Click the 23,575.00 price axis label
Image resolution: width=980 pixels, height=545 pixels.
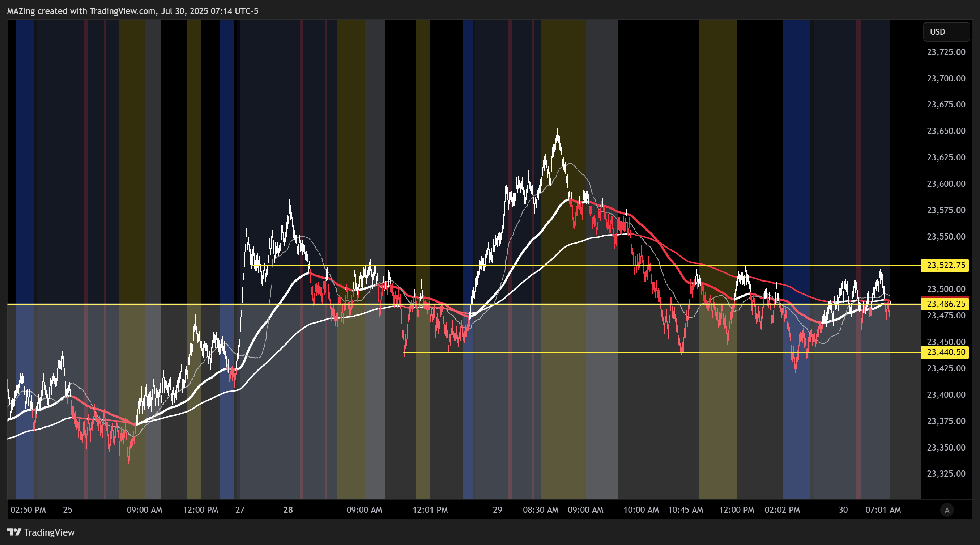pyautogui.click(x=946, y=210)
